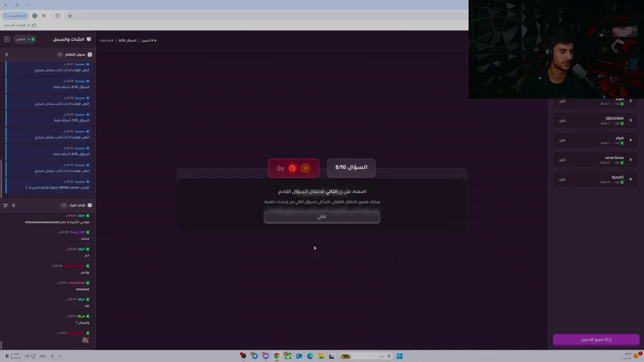The height and width of the screenshot is (362, 644).
Task: Click the webcam overlay thumbnail
Action: (556, 49)
